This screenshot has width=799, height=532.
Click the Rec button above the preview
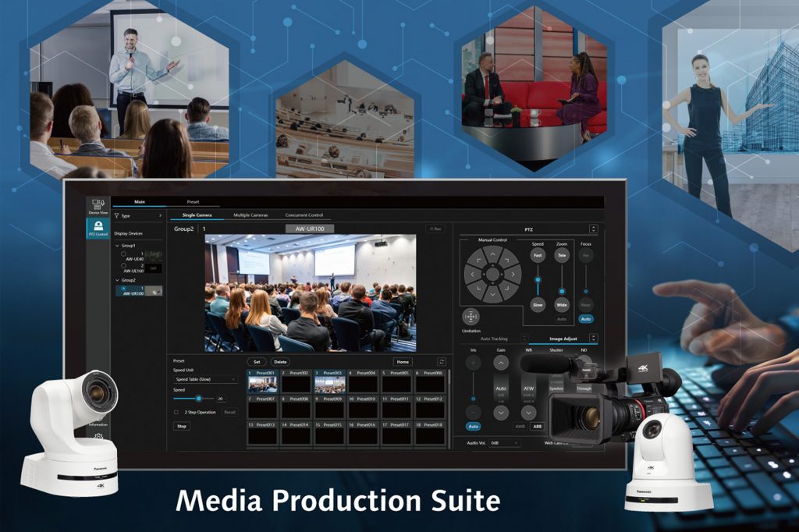click(x=435, y=229)
